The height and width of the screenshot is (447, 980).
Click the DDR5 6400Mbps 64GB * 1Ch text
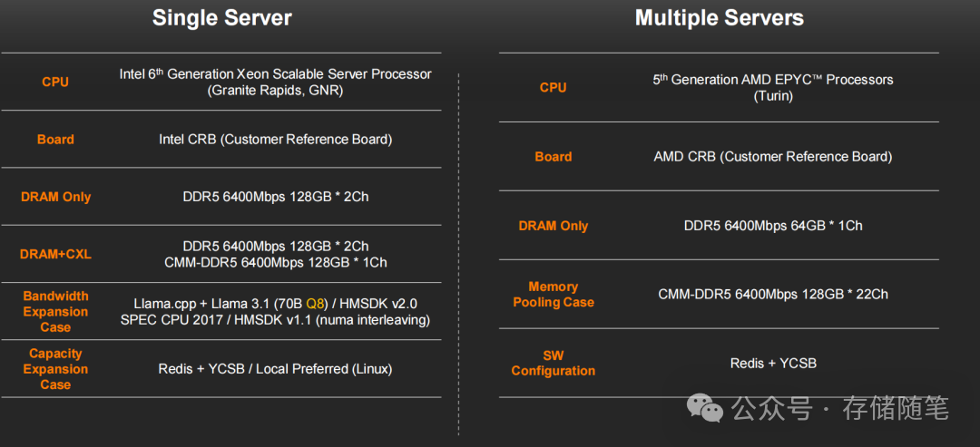coord(772,226)
